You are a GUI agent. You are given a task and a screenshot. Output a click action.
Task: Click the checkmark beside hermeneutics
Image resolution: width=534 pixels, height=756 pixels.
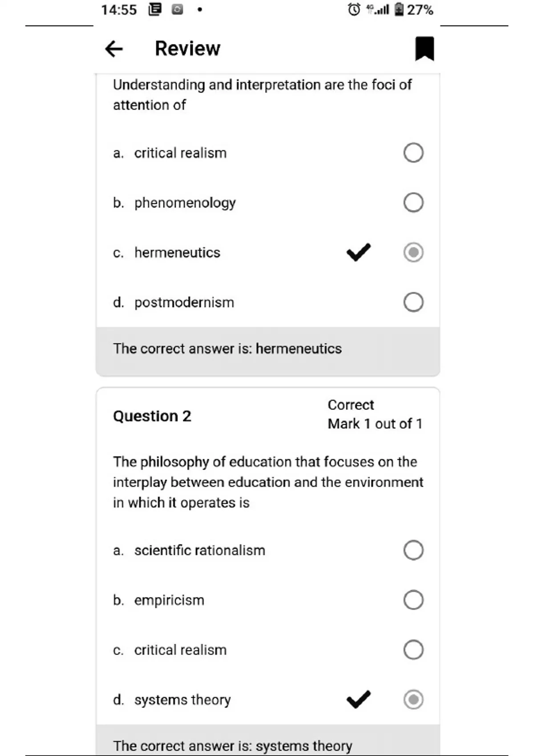358,252
